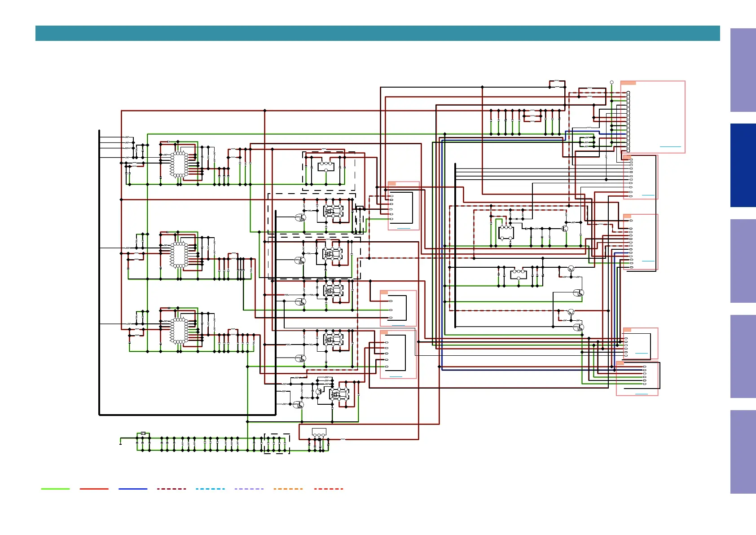Click the orange dashed legend line

click(x=288, y=489)
